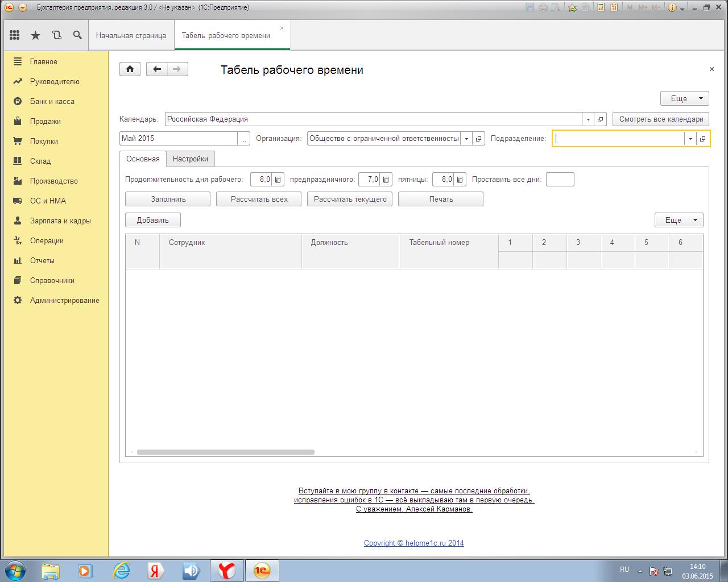Image resolution: width=728 pixels, height=582 pixels.
Task: Click the Заполнить button
Action: point(168,199)
